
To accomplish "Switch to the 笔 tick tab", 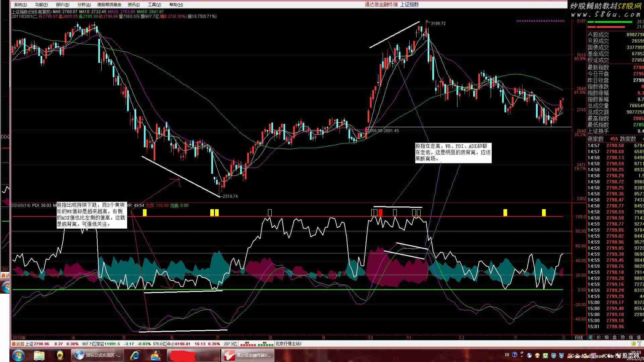I will tap(590, 338).
